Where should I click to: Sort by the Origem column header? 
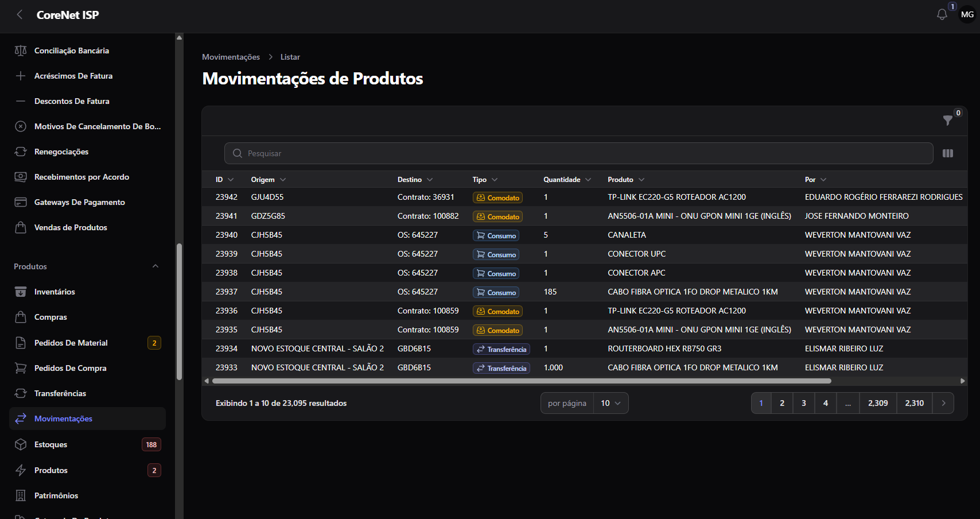tap(269, 180)
